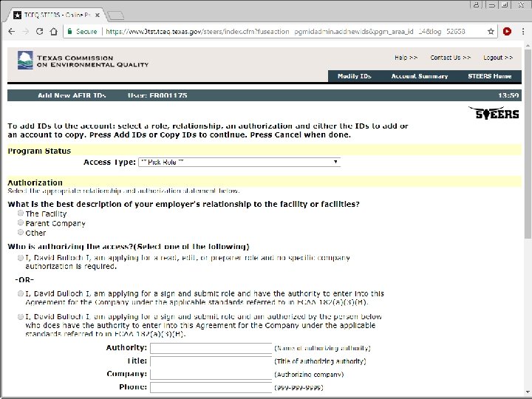Viewport: 532px width, 399px height.
Task: Click the 'Program Status' section heading
Action: tap(39, 151)
